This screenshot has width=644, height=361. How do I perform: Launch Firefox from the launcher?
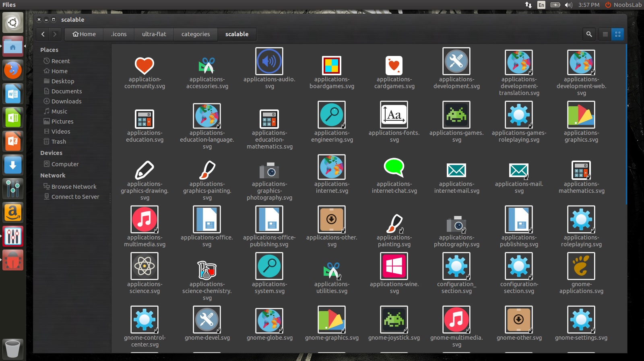click(13, 70)
